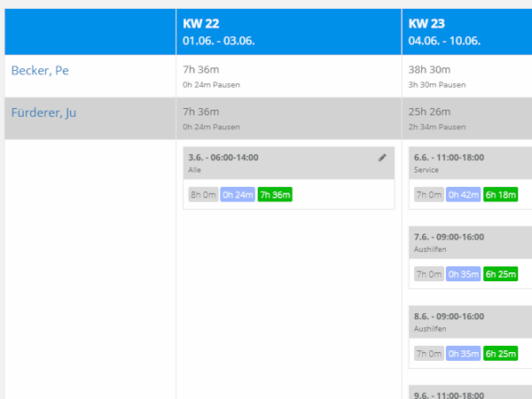
Task: Click green 6h 25m badge on 7.6. shift
Action: [x=501, y=275]
